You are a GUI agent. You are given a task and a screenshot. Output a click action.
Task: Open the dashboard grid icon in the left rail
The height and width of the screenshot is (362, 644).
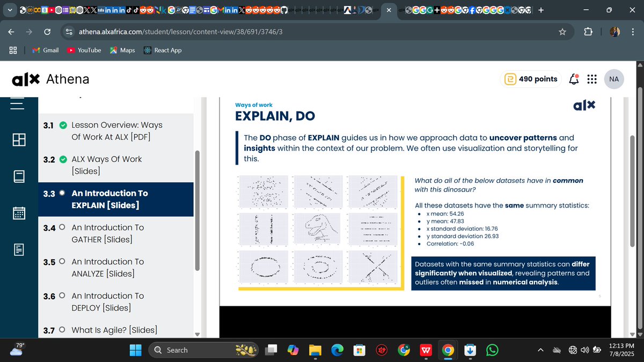click(x=19, y=139)
